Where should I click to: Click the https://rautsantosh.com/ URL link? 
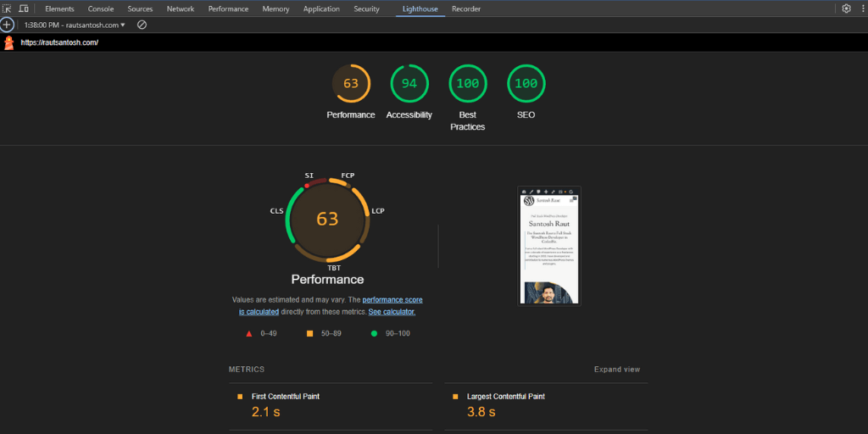(x=59, y=42)
